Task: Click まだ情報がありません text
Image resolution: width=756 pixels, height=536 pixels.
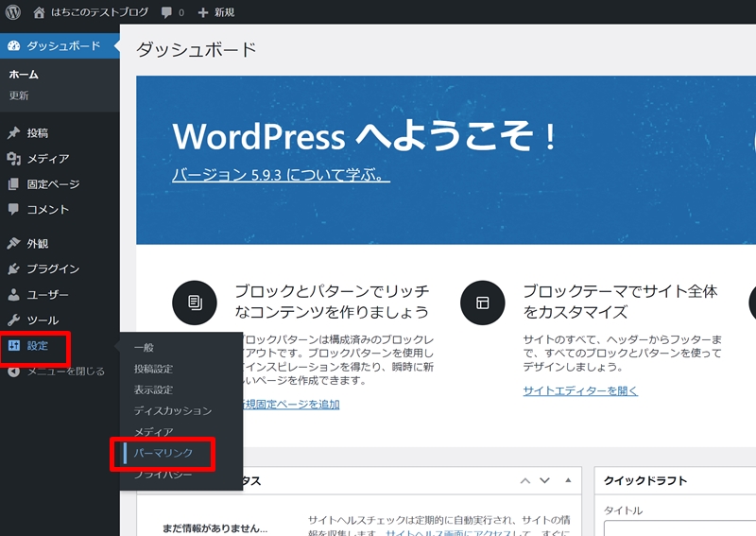Action: pos(215,528)
